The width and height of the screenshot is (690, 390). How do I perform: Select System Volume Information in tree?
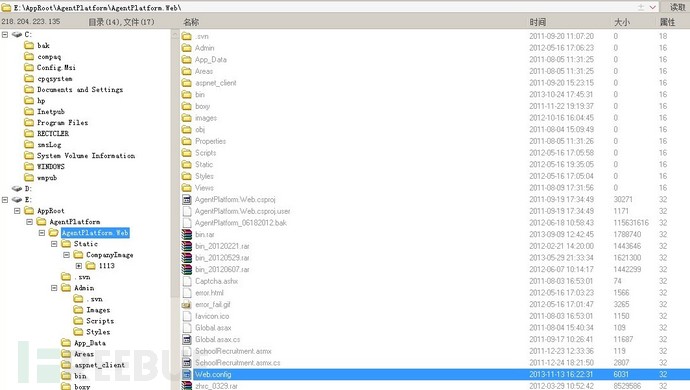tap(86, 155)
